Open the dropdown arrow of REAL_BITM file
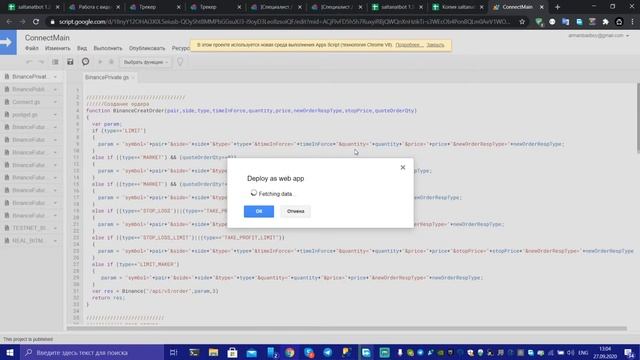The width and height of the screenshot is (640, 360). [x=55, y=241]
